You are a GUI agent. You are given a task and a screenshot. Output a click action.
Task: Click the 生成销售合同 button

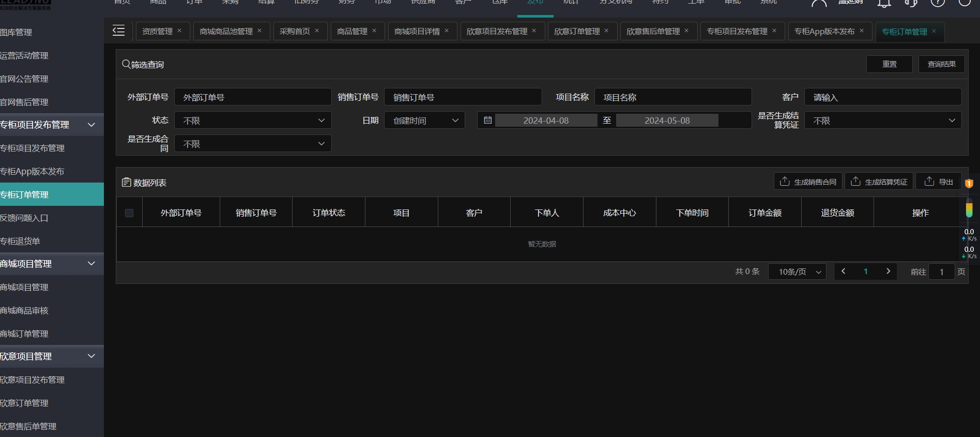pyautogui.click(x=808, y=182)
